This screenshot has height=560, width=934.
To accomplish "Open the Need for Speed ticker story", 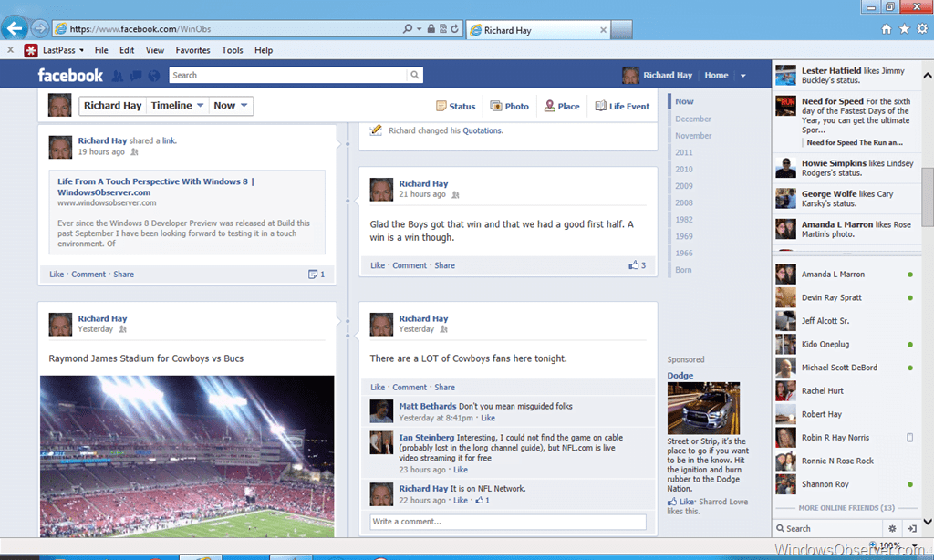I will (846, 122).
